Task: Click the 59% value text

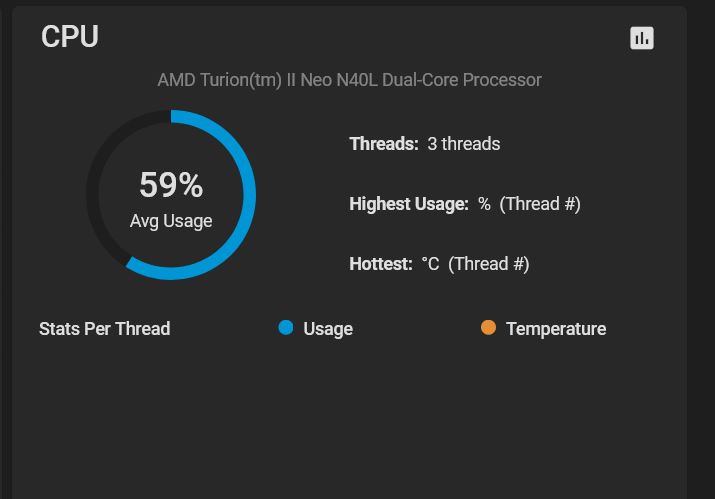Action: tap(171, 185)
